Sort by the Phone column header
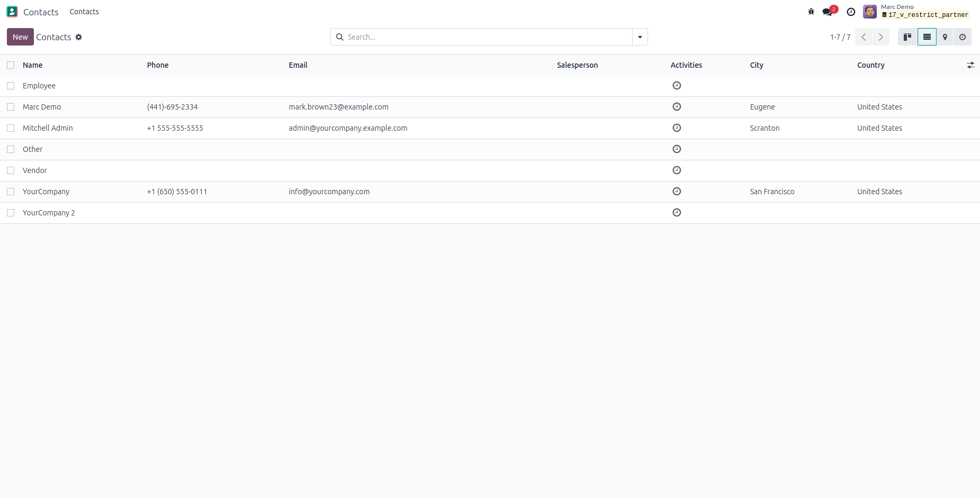Viewport: 980px width, 498px height. (158, 65)
